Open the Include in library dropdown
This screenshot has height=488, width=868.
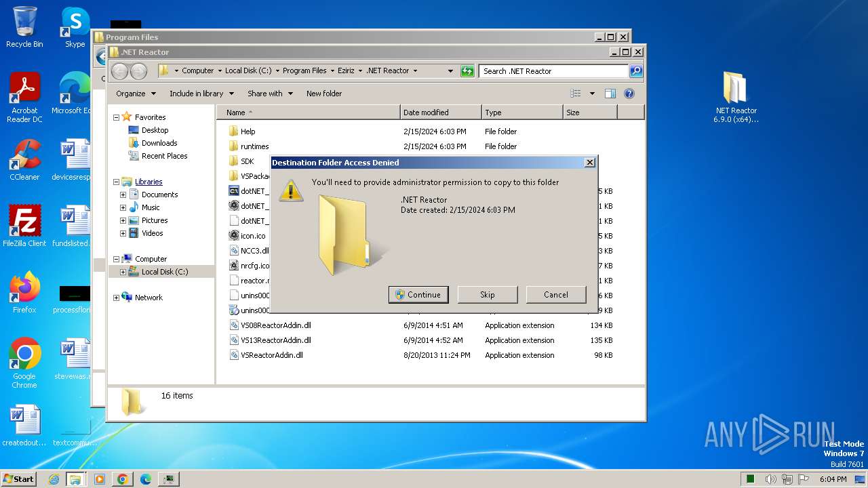(x=201, y=94)
